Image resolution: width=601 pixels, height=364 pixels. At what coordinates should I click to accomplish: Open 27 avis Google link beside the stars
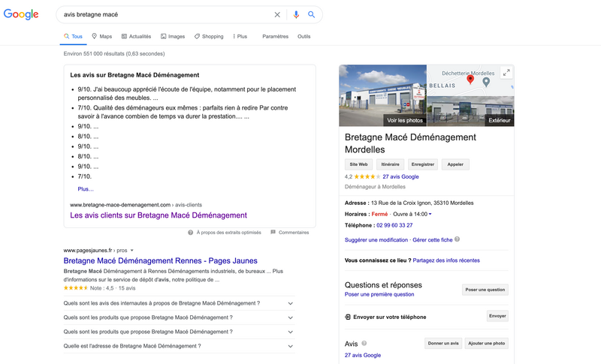point(400,176)
